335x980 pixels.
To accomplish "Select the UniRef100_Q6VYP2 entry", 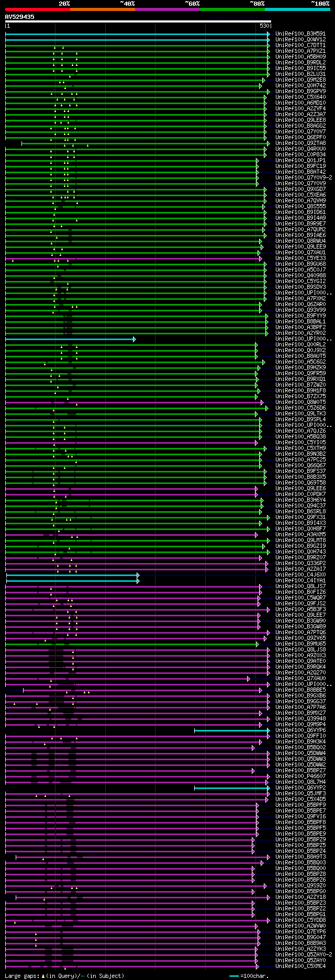I will [300, 788].
